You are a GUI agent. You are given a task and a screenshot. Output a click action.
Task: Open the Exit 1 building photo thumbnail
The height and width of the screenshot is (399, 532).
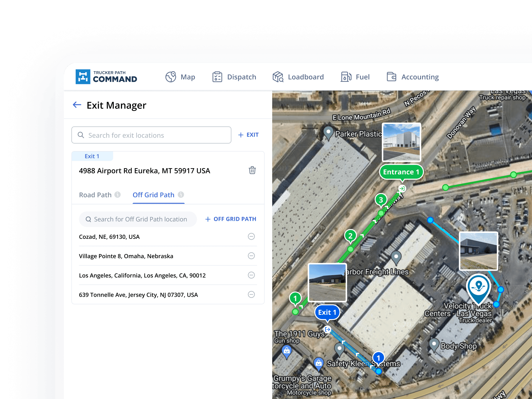[327, 283]
